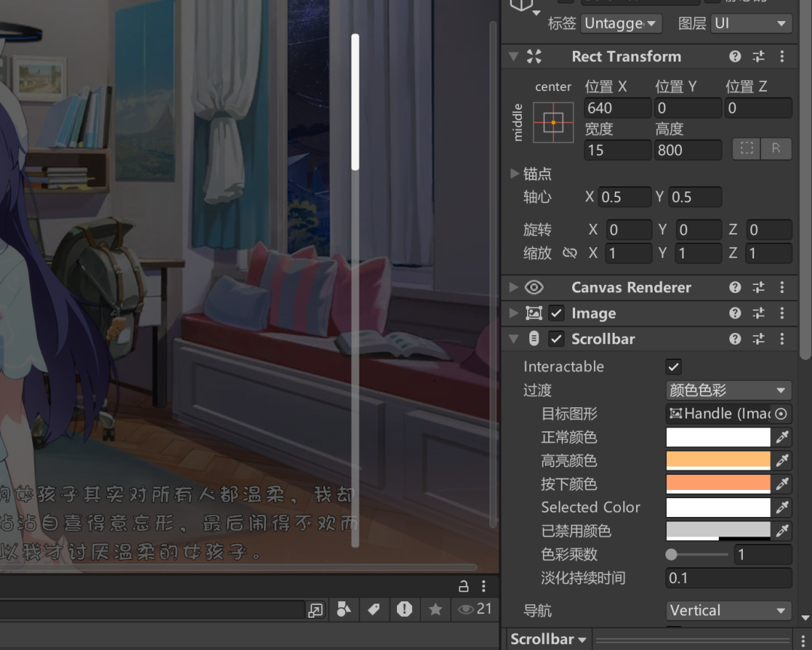The height and width of the screenshot is (650, 812).
Task: Open panel options beside lock icon
Action: pyautogui.click(x=483, y=586)
